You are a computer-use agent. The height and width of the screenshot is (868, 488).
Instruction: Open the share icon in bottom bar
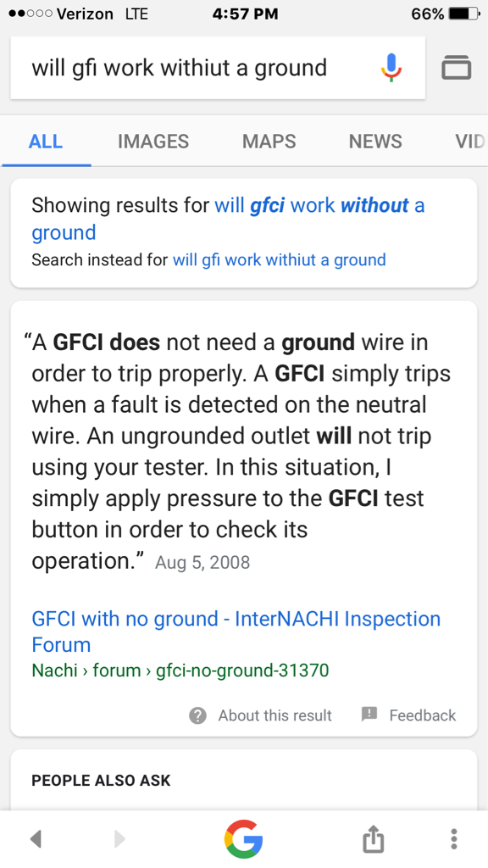tap(373, 838)
